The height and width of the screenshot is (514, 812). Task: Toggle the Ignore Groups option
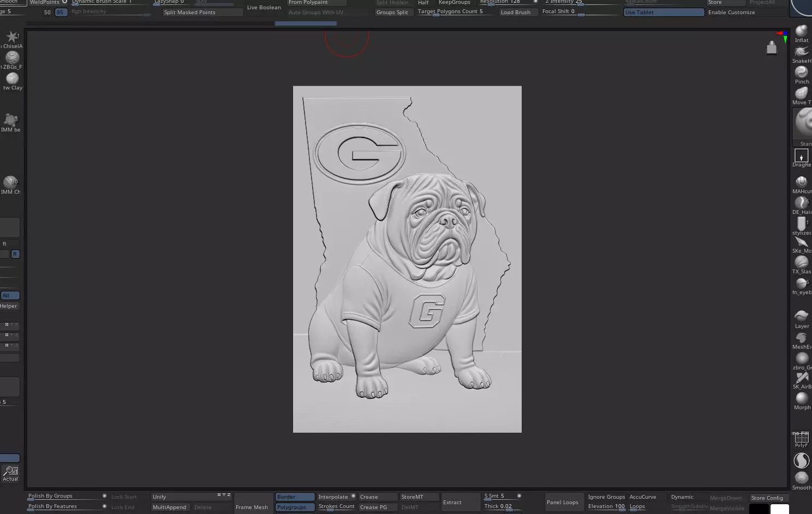tap(606, 497)
